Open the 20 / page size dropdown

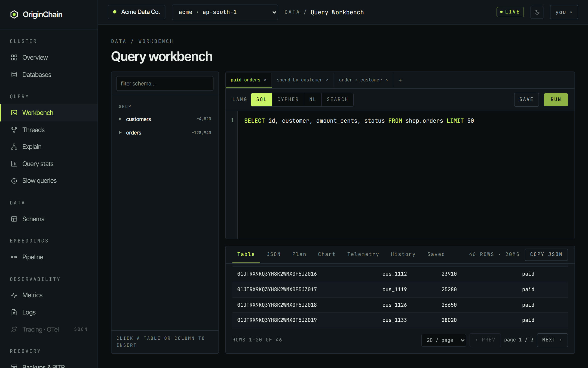coord(444,340)
